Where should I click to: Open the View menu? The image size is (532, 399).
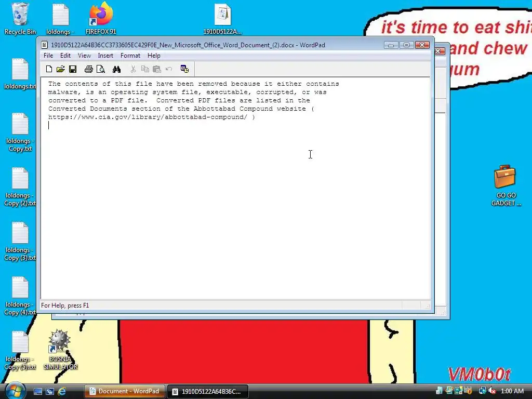point(84,56)
